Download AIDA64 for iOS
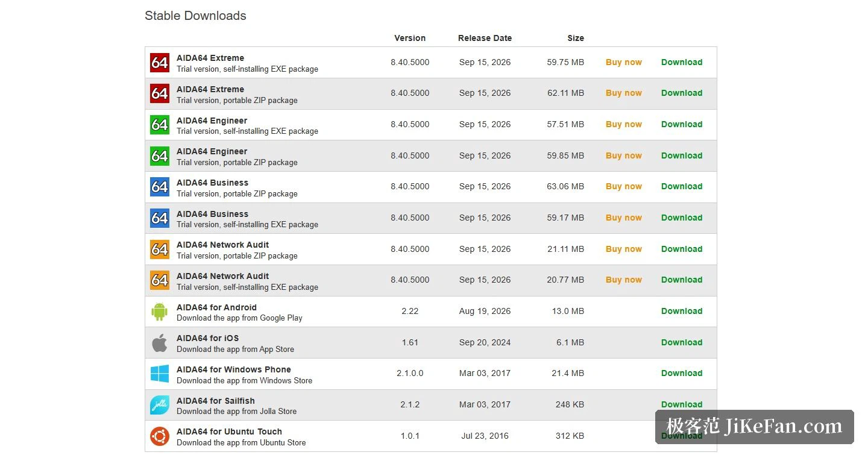 [682, 342]
